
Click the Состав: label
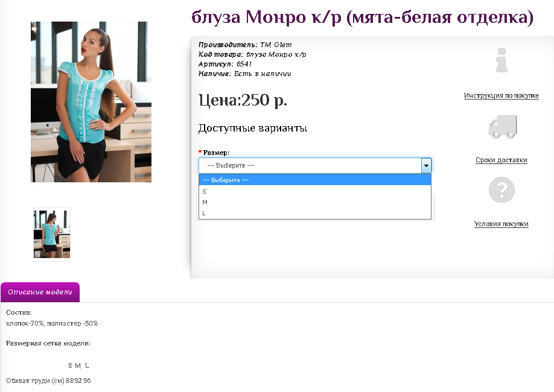(x=19, y=312)
